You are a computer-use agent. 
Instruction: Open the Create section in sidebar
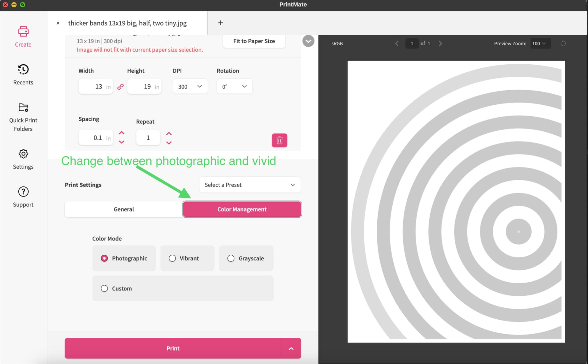coord(23,37)
